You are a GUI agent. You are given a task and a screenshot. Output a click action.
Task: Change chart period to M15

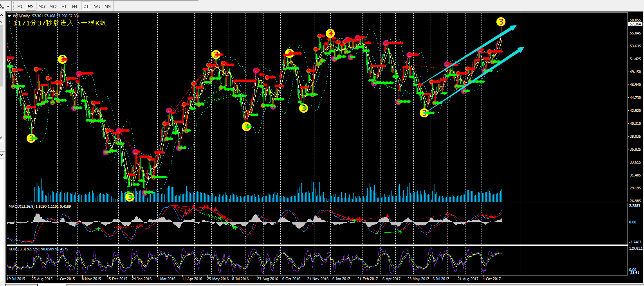pos(42,6)
